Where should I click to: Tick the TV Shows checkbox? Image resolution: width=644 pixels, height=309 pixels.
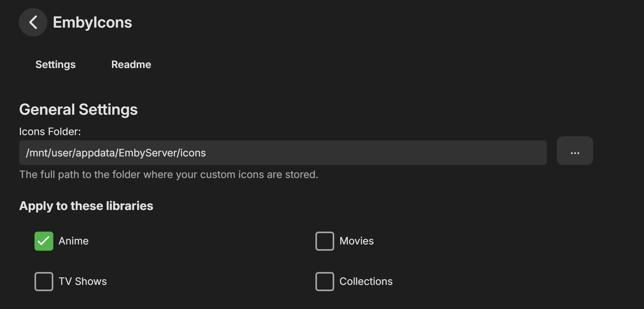point(44,281)
